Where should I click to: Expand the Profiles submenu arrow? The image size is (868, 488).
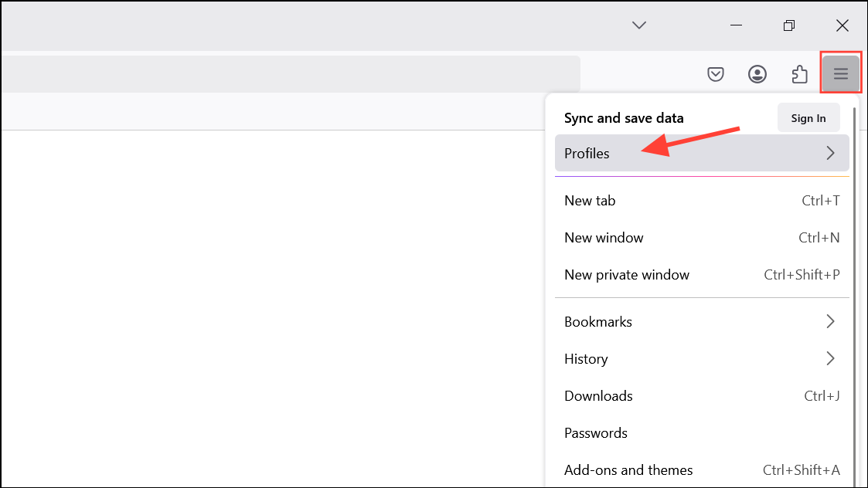830,153
